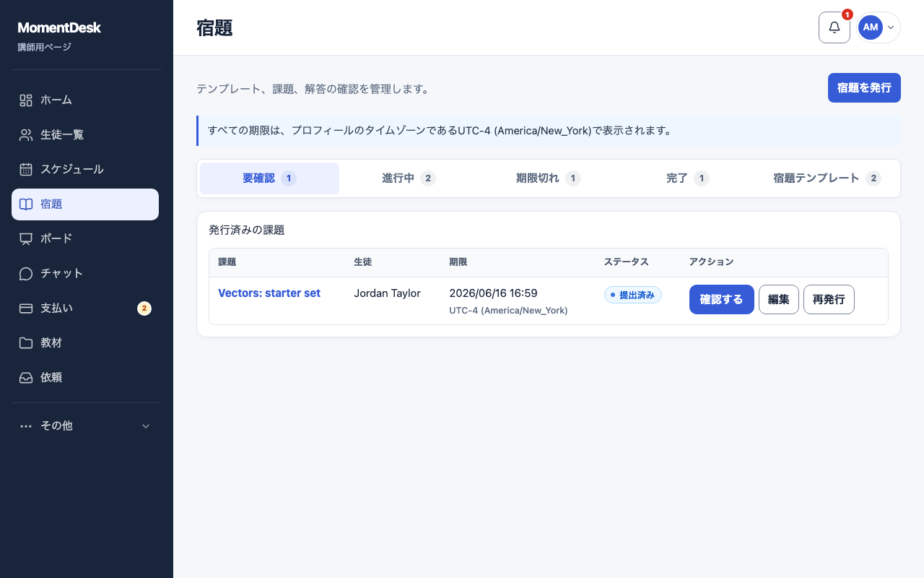Click the 支払い badge showing 2
The height and width of the screenshot is (578, 924).
point(144,309)
